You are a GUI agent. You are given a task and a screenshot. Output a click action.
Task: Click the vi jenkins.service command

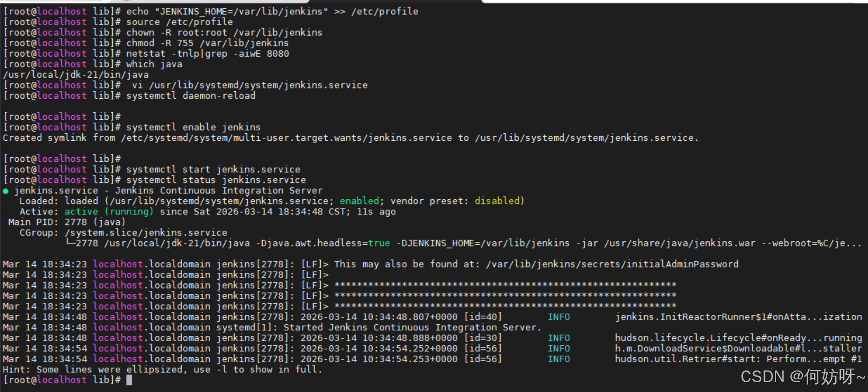[250, 85]
